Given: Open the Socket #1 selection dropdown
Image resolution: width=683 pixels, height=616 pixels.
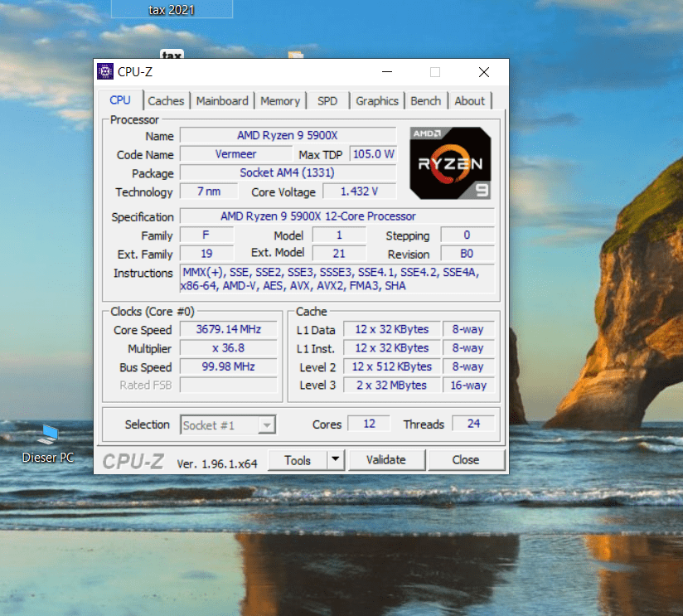Looking at the screenshot, I should [228, 424].
